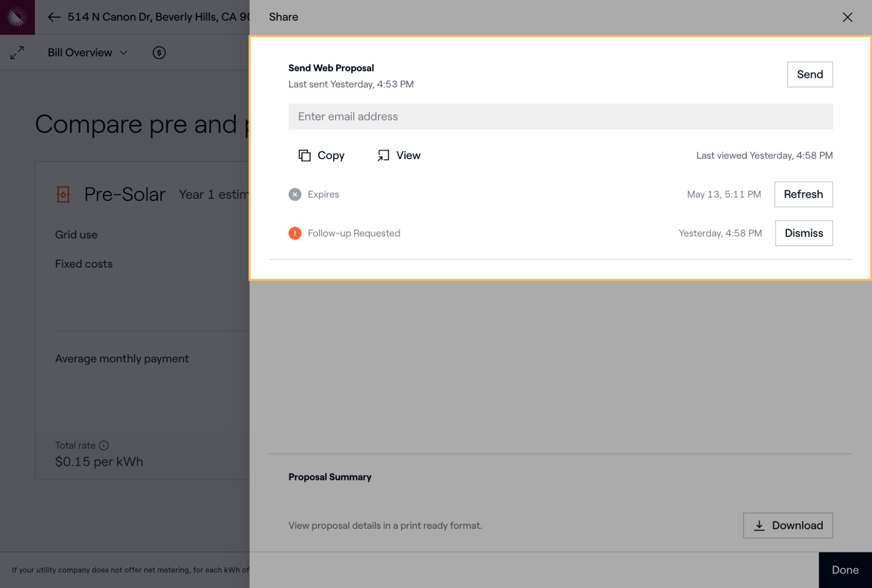Image resolution: width=872 pixels, height=588 pixels.
Task: Click the Expires label text
Action: pyautogui.click(x=323, y=194)
